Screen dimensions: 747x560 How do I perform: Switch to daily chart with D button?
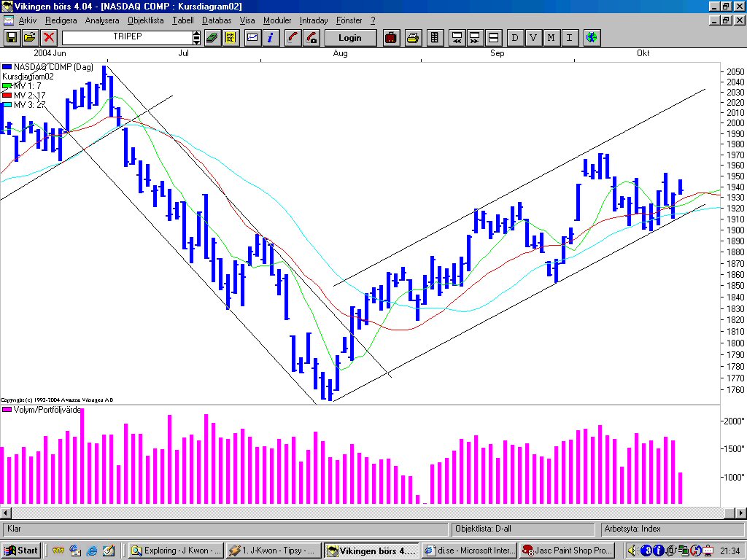pyautogui.click(x=515, y=38)
